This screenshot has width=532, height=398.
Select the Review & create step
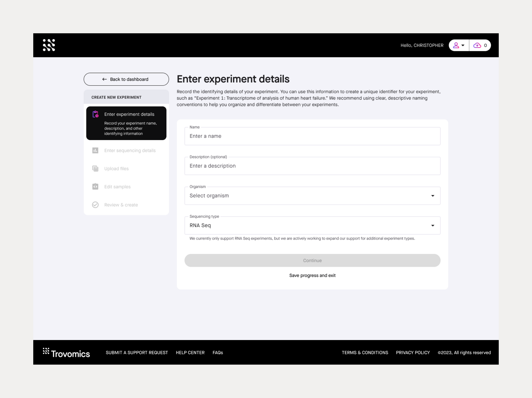click(x=126, y=205)
